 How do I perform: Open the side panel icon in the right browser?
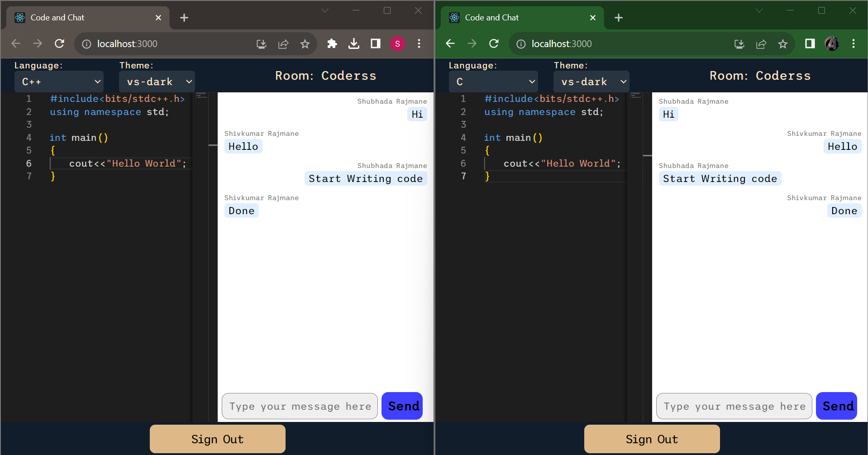pyautogui.click(x=810, y=43)
